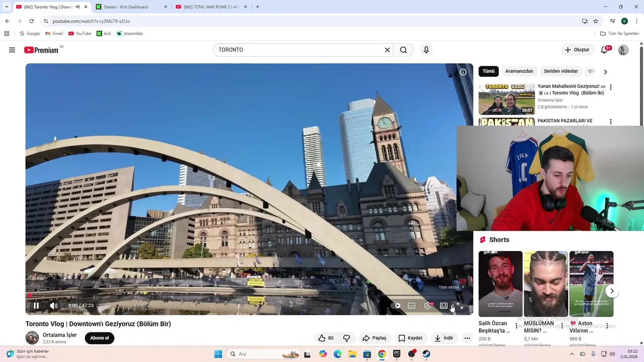Image resolution: width=644 pixels, height=362 pixels.
Task: Reload the current page
Action: tap(31, 21)
